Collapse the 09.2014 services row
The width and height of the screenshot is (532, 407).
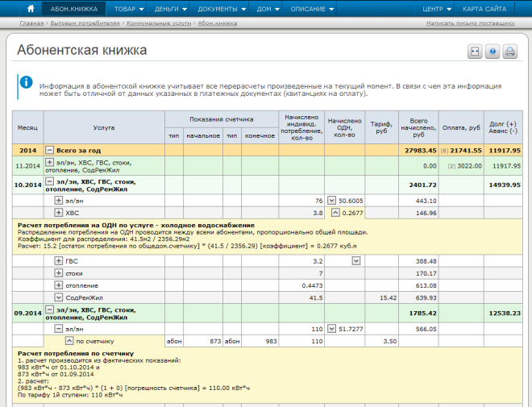pyautogui.click(x=49, y=309)
